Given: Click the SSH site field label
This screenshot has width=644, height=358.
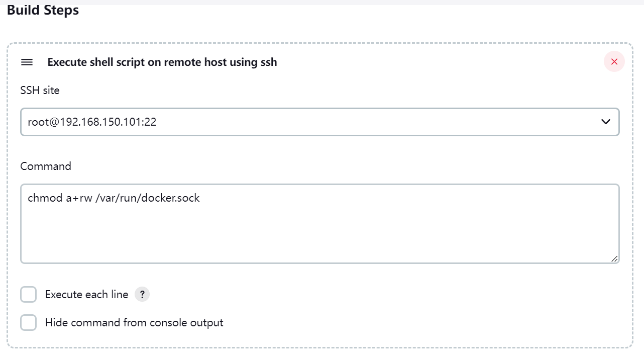Looking at the screenshot, I should [x=40, y=91].
